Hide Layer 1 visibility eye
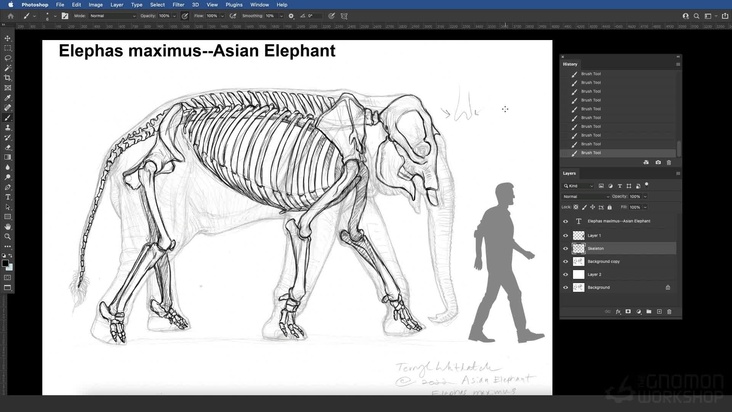732x412 pixels. [x=565, y=236]
